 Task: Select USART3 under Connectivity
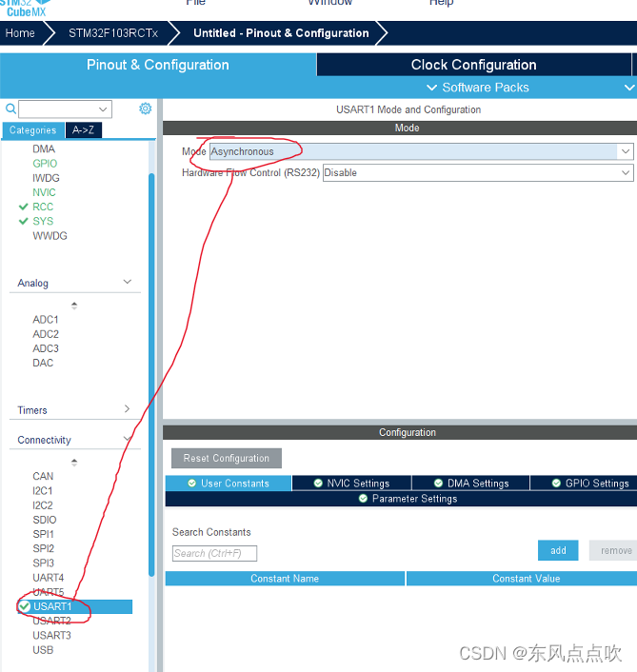click(51, 635)
